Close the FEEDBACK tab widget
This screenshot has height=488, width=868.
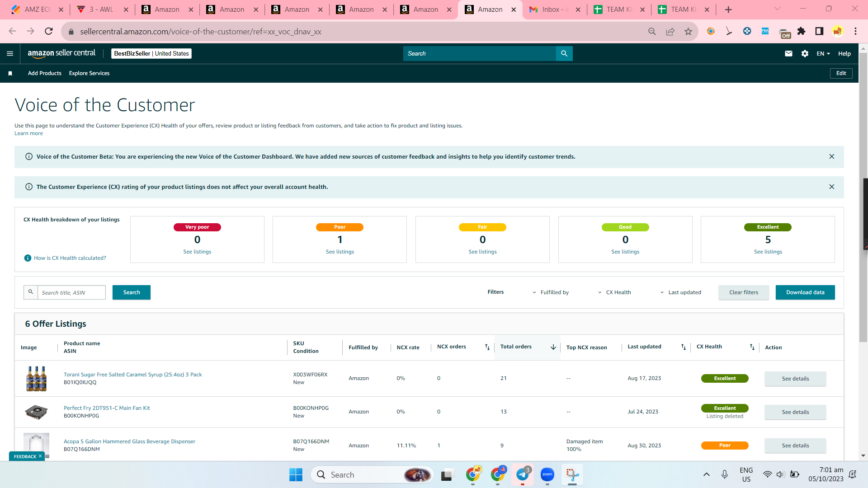(x=40, y=456)
